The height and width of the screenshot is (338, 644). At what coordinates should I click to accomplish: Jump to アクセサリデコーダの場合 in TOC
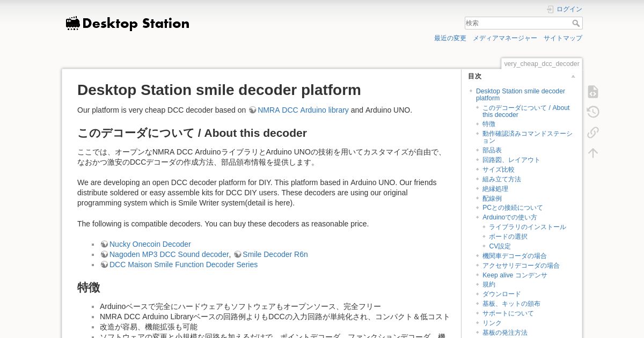(x=521, y=266)
